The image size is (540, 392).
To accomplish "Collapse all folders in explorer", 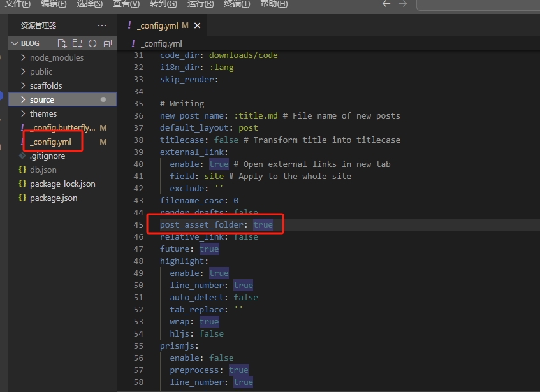I will coord(108,43).
